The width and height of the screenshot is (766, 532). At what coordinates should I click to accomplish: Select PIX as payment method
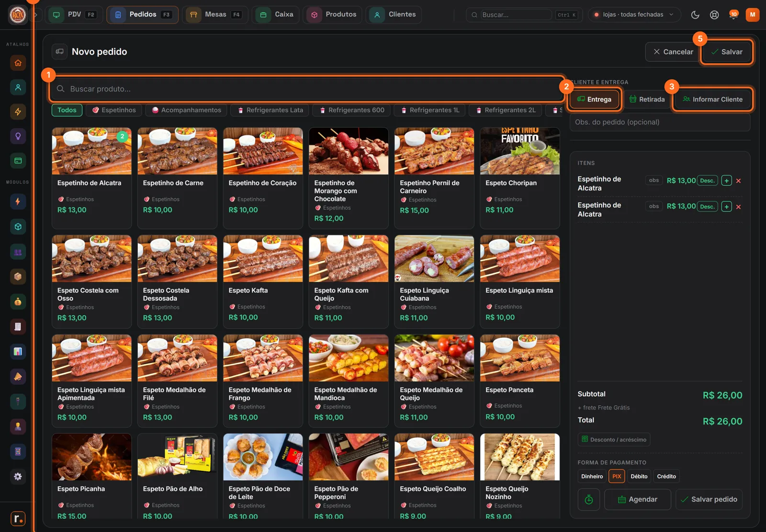tap(617, 477)
